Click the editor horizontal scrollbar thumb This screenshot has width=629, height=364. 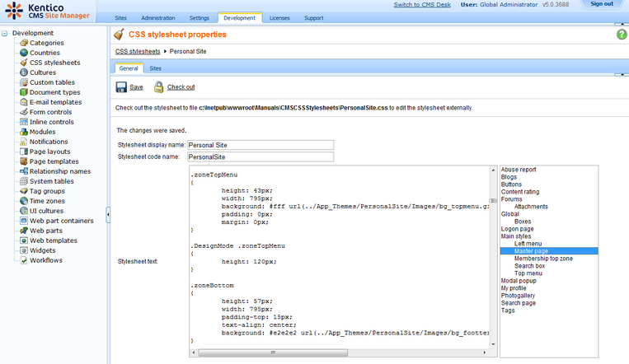[x=273, y=352]
